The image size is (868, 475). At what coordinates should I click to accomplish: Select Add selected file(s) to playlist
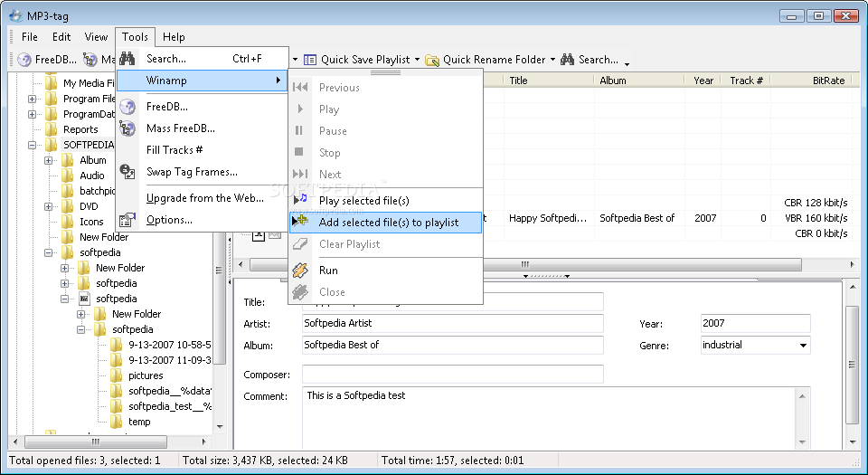385,223
